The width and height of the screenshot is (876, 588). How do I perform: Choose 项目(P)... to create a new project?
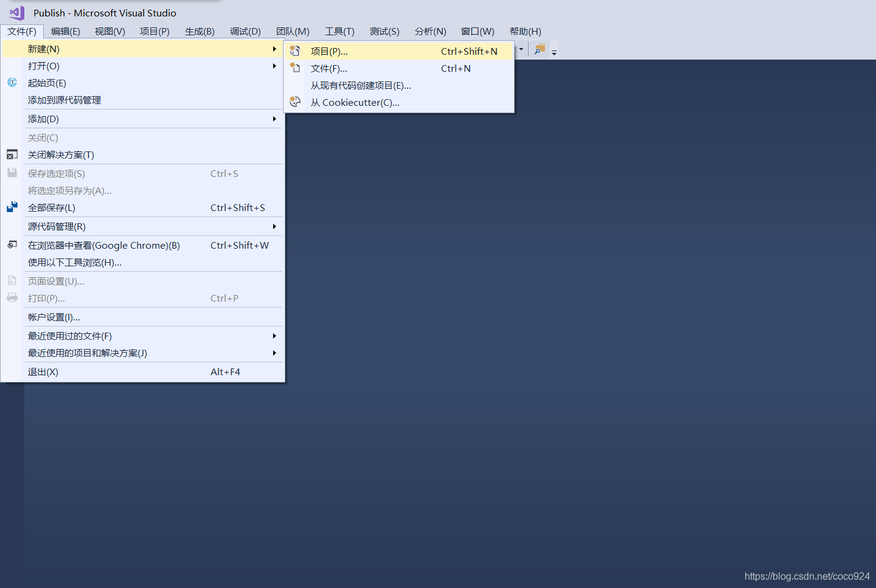click(399, 51)
